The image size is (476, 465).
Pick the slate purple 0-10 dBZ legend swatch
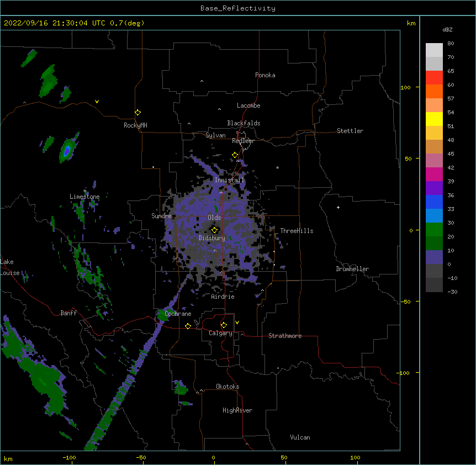click(434, 257)
